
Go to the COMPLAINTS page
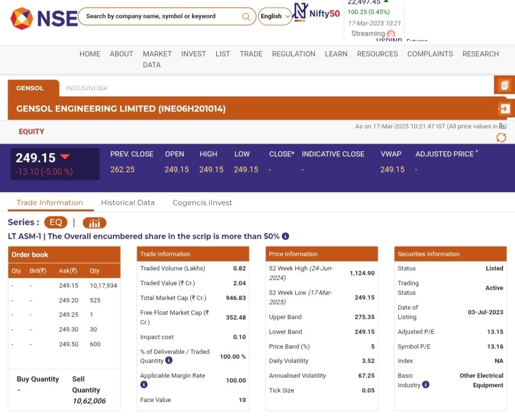pos(430,54)
